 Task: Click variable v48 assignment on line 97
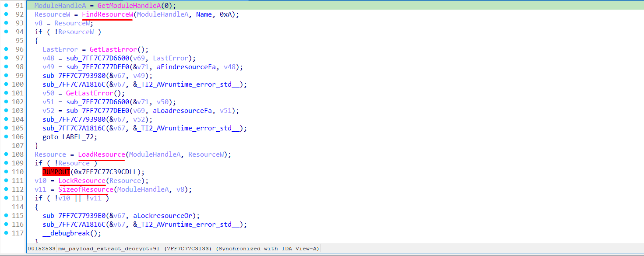(48, 58)
